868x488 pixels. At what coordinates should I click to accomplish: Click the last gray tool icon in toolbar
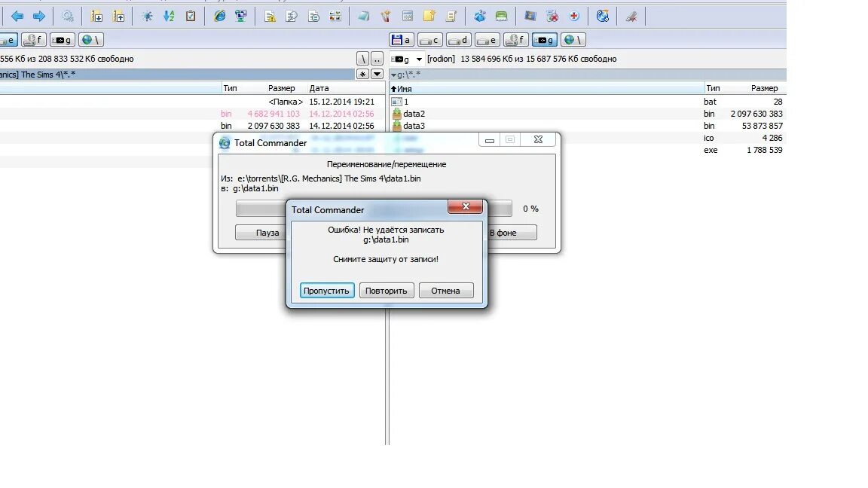pos(631,16)
